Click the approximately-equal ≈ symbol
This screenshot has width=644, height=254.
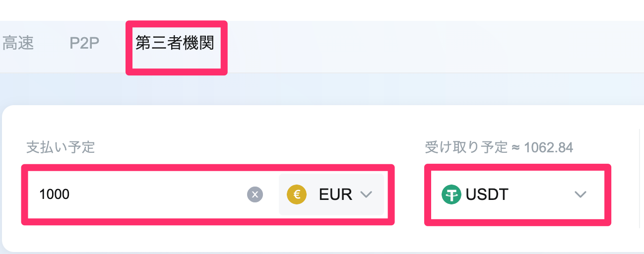point(515,147)
